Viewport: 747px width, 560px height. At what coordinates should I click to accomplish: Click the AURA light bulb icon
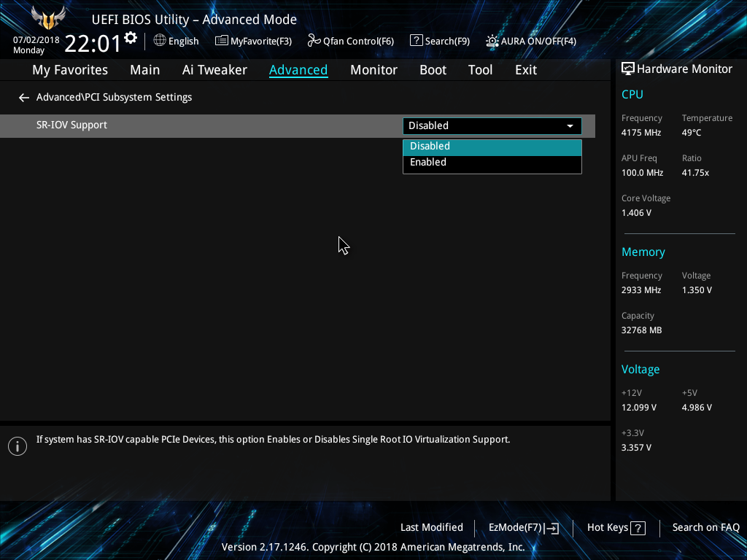[x=492, y=41]
